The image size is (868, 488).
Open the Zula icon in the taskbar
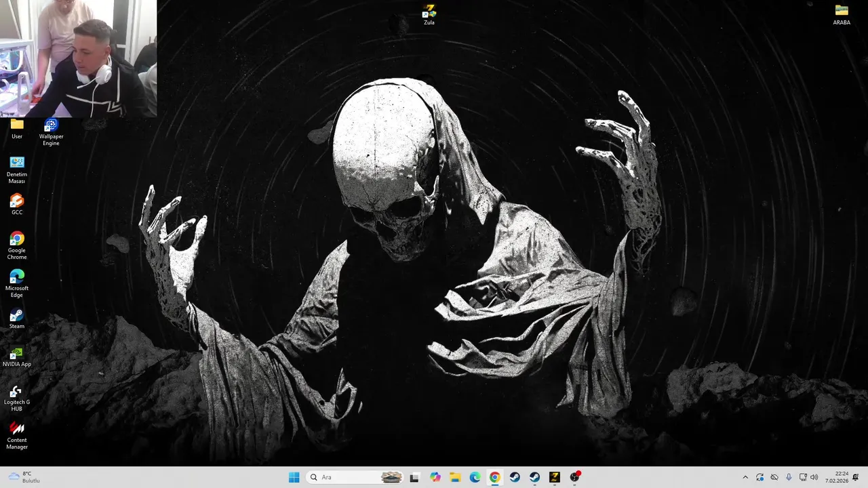click(x=555, y=477)
